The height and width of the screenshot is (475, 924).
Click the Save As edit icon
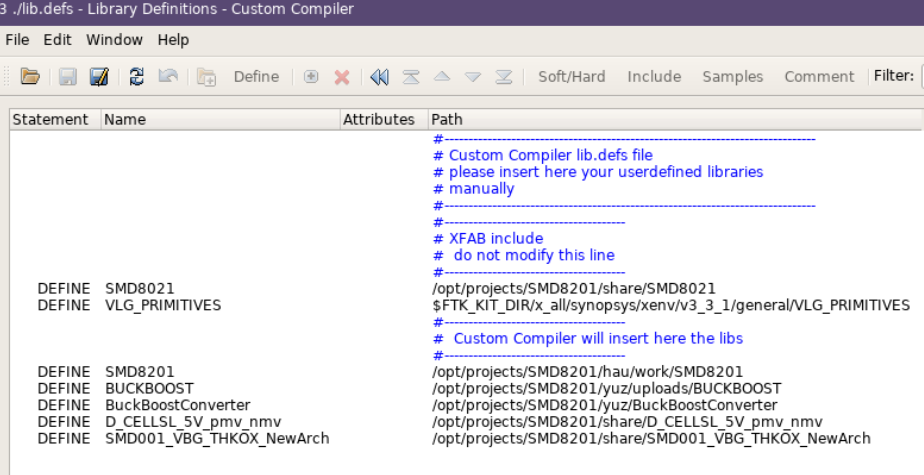coord(99,77)
